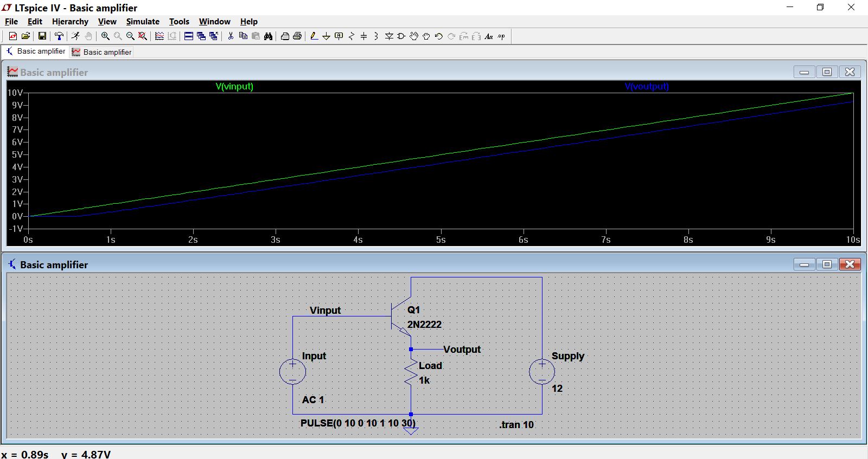Image resolution: width=868 pixels, height=459 pixels.
Task: Open the Hierarchy menu
Action: [x=70, y=22]
